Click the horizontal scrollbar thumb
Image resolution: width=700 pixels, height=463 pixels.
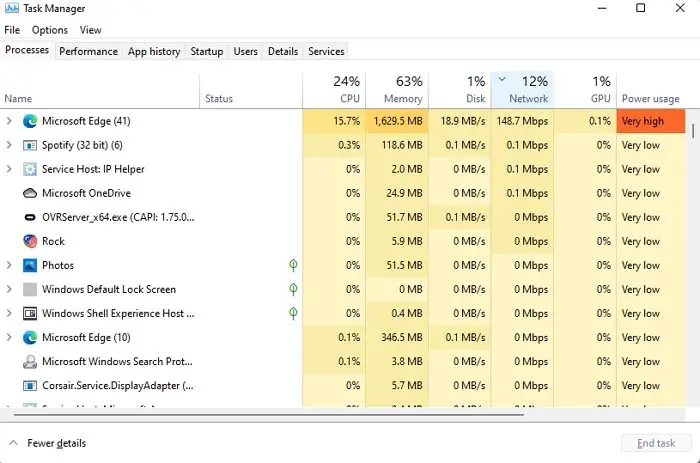[269, 414]
